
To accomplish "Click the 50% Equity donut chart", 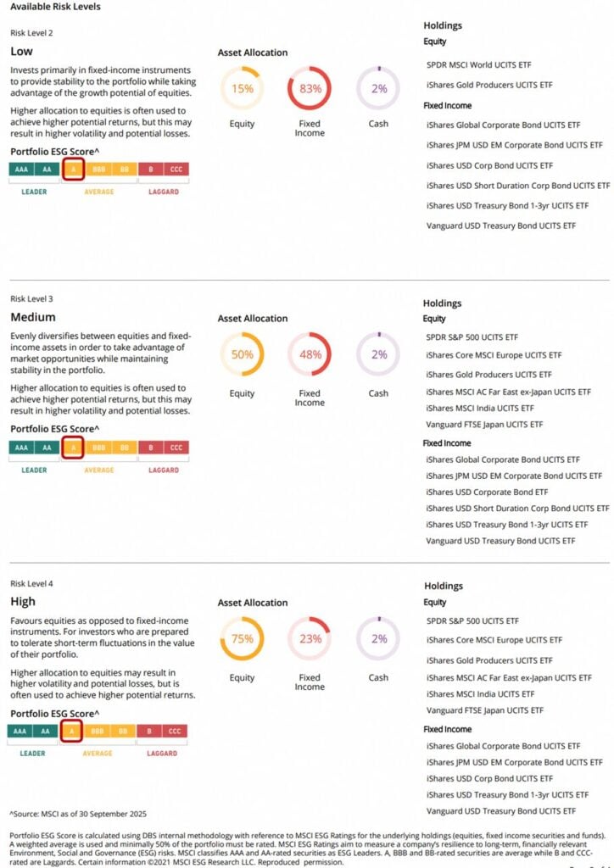I will [243, 354].
